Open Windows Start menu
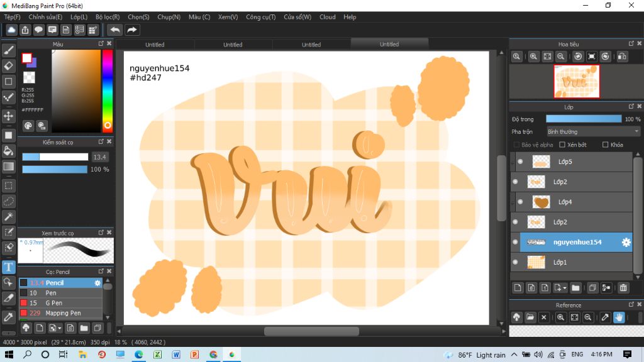Image resolution: width=644 pixels, height=362 pixels. tap(9, 354)
